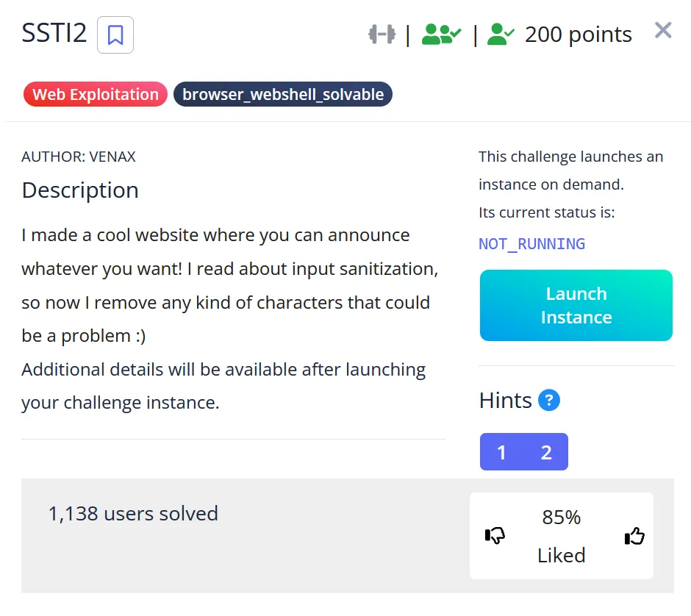Launch the challenge instance
691x616 pixels.
tap(576, 305)
